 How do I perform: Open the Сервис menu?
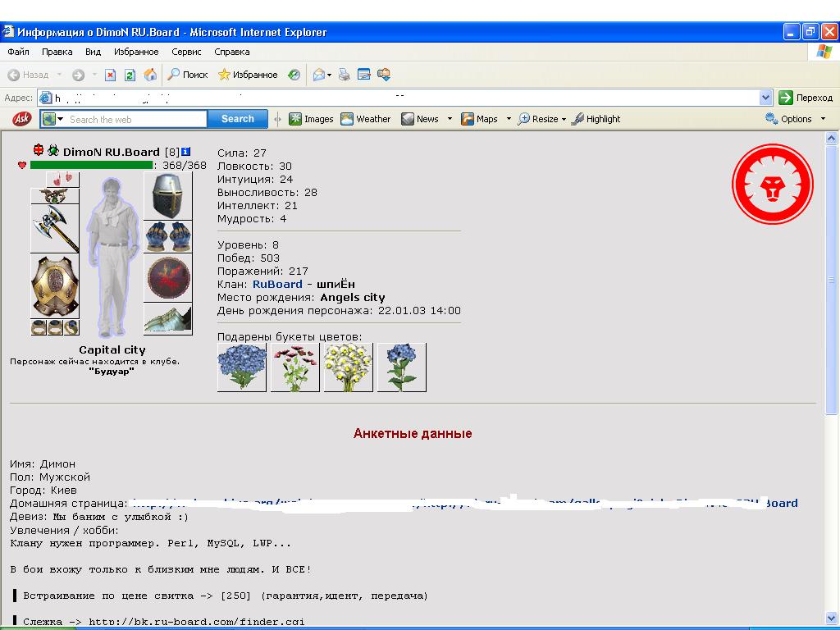186,52
